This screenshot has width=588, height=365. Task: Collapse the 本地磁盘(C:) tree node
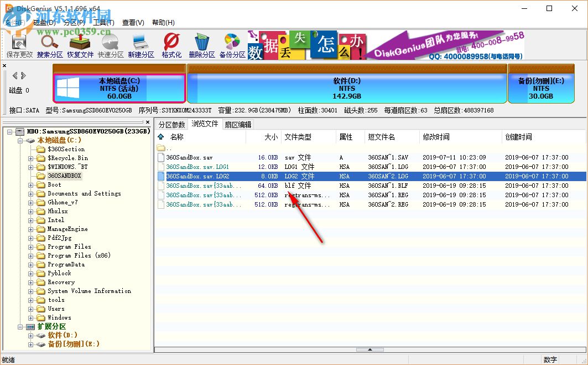coord(20,140)
